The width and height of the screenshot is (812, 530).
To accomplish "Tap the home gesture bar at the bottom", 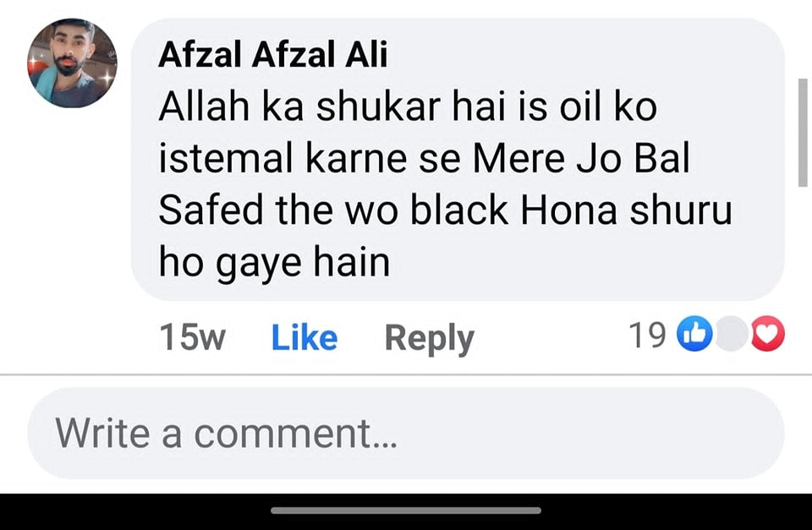I will [406, 511].
